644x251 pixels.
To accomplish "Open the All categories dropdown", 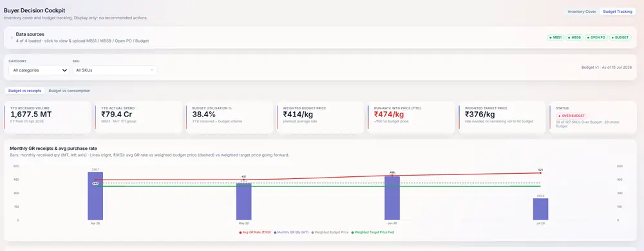I will (39, 70).
